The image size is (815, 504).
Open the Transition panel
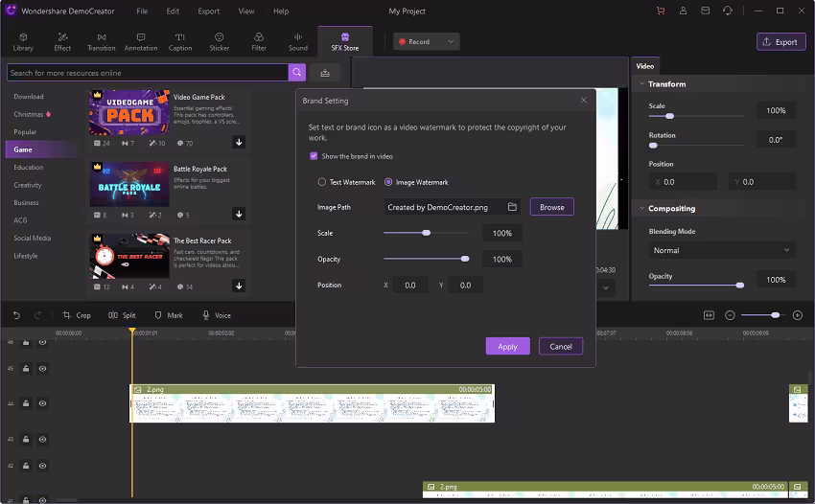pyautogui.click(x=102, y=41)
